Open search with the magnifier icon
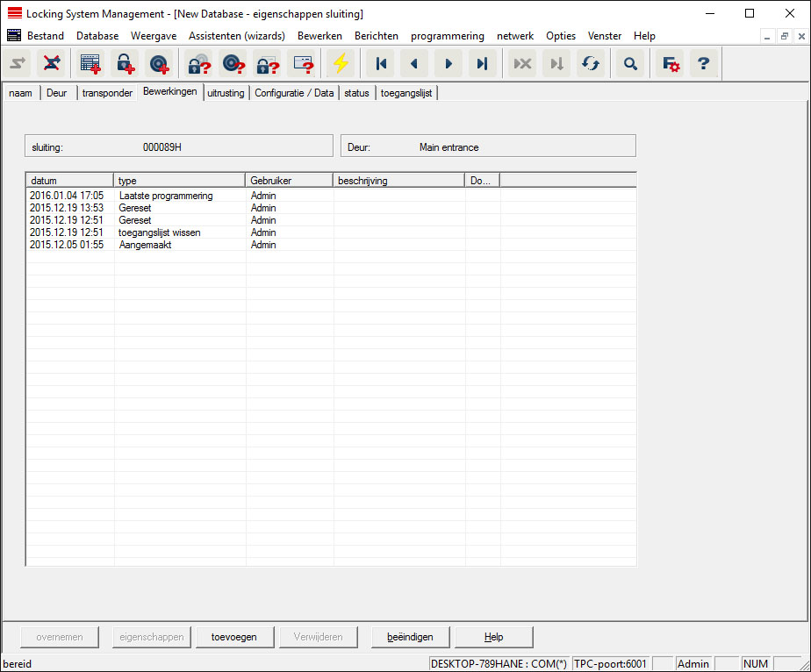The height and width of the screenshot is (672, 811). [x=629, y=64]
